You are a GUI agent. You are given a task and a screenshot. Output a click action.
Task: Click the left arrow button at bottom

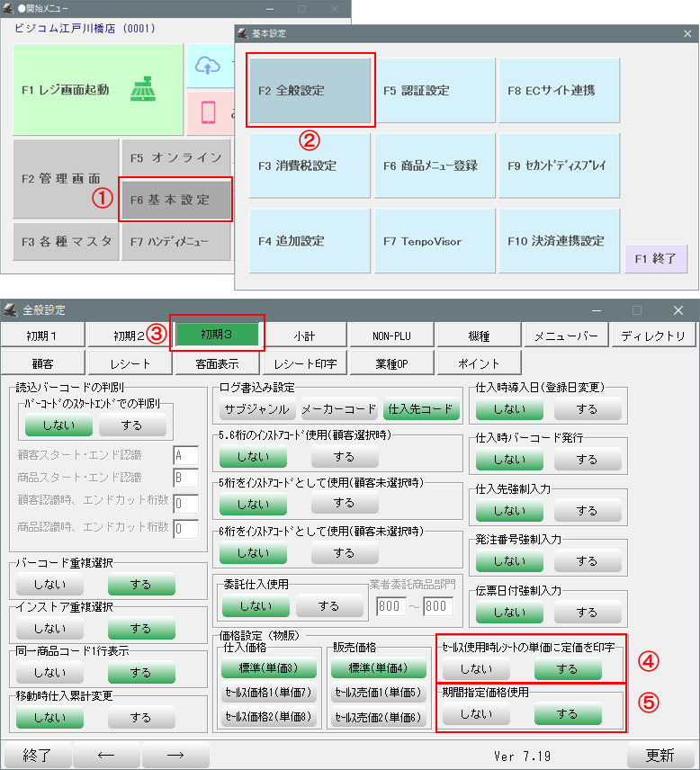tap(105, 755)
